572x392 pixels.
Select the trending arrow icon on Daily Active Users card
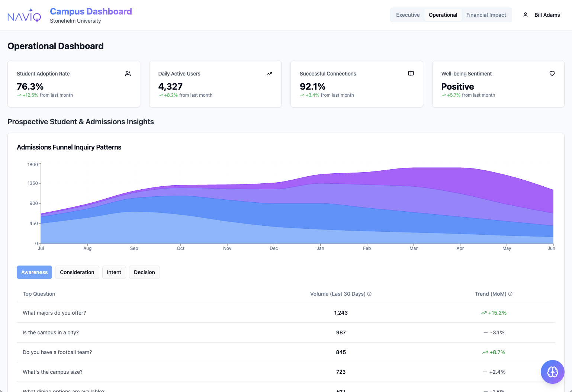tap(269, 74)
